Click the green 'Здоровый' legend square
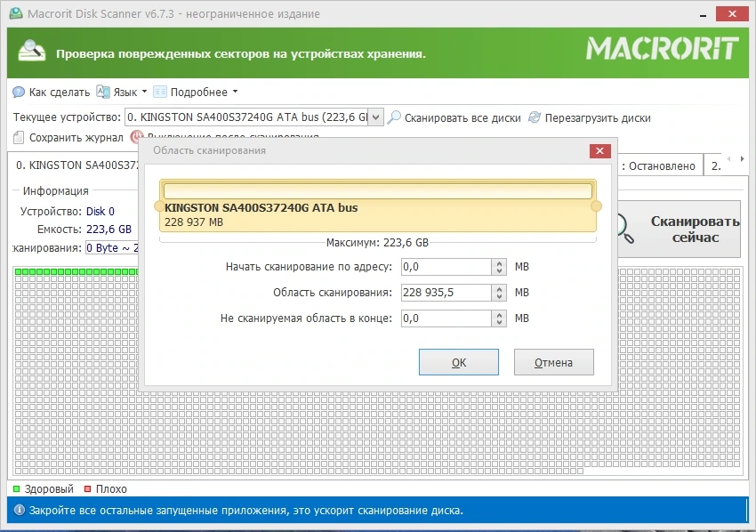Screen dimensions: 756x532 pyautogui.click(x=16, y=489)
